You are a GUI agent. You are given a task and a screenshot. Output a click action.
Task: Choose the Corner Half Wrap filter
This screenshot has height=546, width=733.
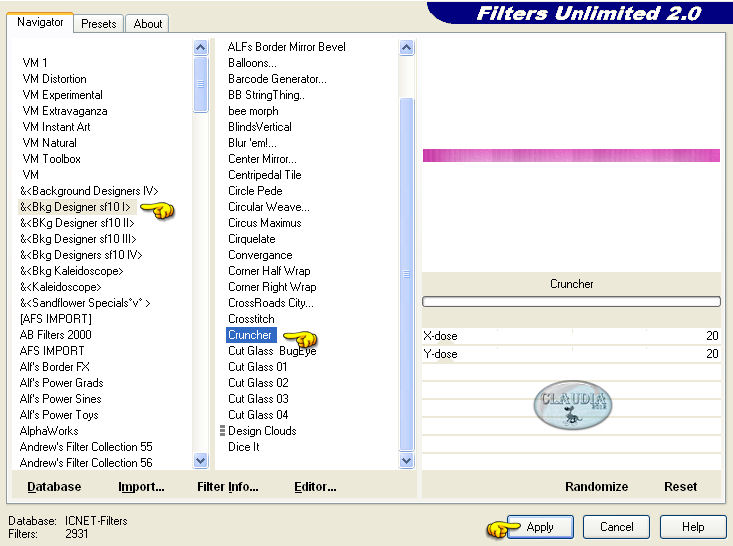tap(269, 271)
